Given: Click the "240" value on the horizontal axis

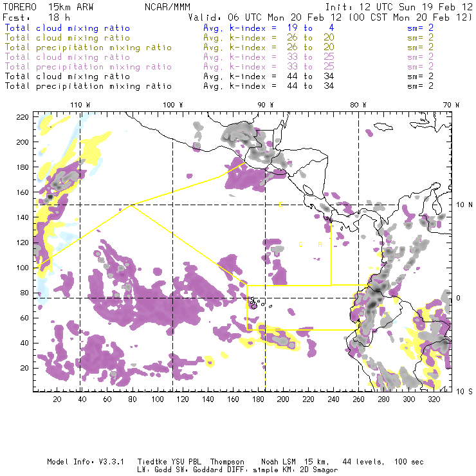Looking at the screenshot, I should point(333,399).
